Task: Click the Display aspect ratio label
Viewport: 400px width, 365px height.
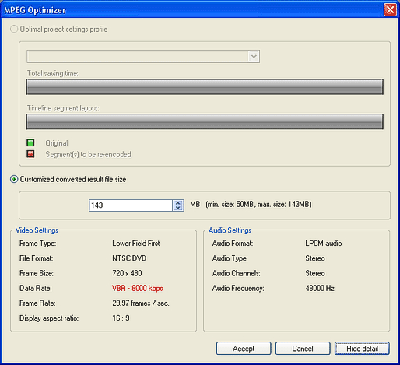Action: click(x=49, y=318)
